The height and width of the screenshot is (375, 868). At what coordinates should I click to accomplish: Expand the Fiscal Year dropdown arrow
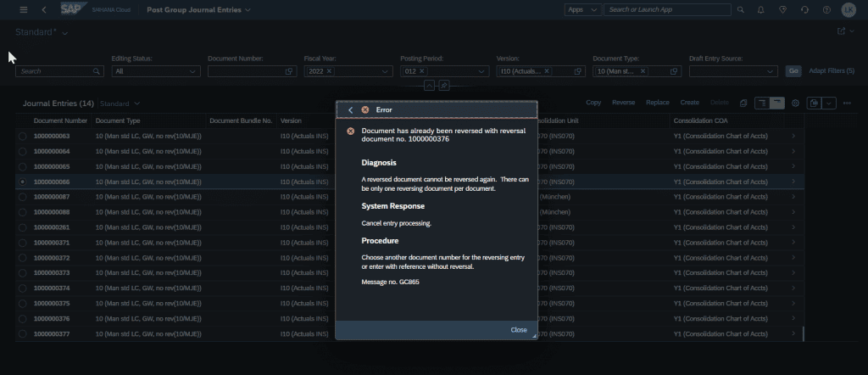[x=386, y=71]
